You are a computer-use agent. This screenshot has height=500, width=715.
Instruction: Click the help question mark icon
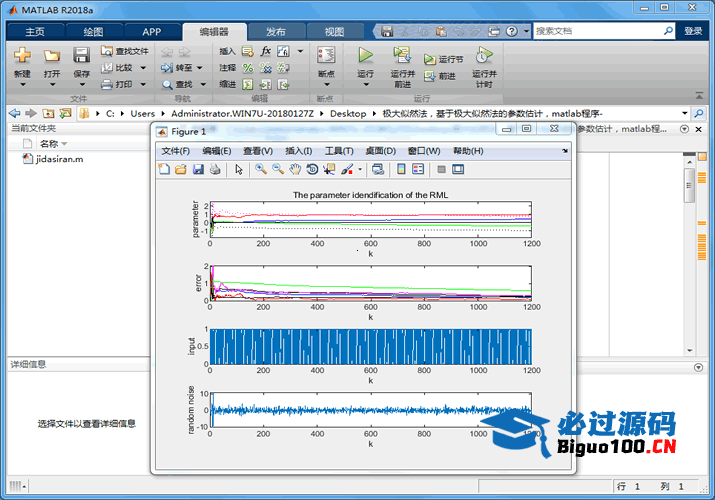(512, 31)
